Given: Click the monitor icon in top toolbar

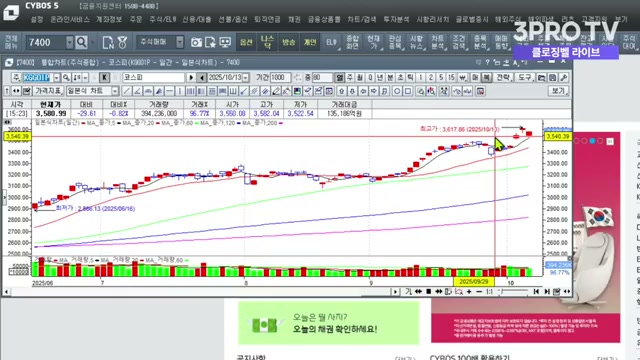Looking at the screenshot, I should click(x=225, y=42).
